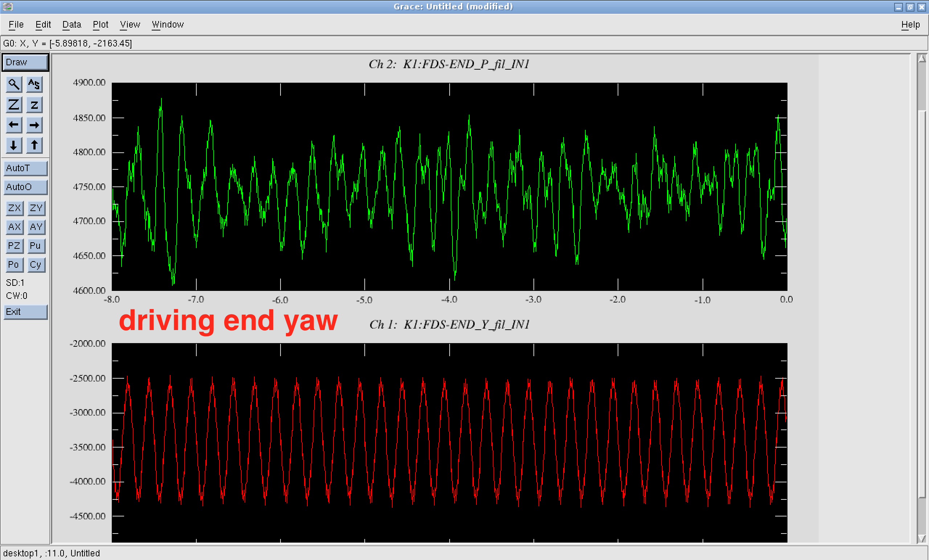Viewport: 929px width, 560px height.
Task: Click inside the green pitch signal plot
Action: pyautogui.click(x=449, y=186)
